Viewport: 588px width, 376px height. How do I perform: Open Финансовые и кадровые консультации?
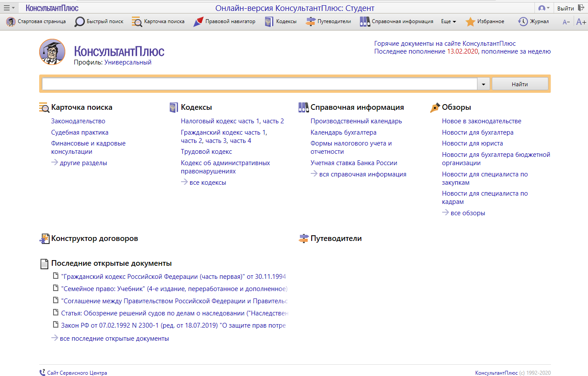[88, 148]
